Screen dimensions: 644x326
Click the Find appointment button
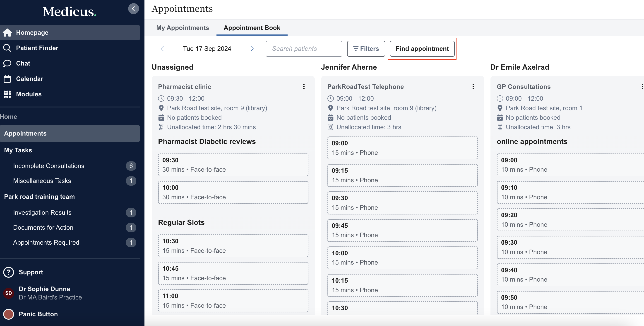tap(422, 49)
